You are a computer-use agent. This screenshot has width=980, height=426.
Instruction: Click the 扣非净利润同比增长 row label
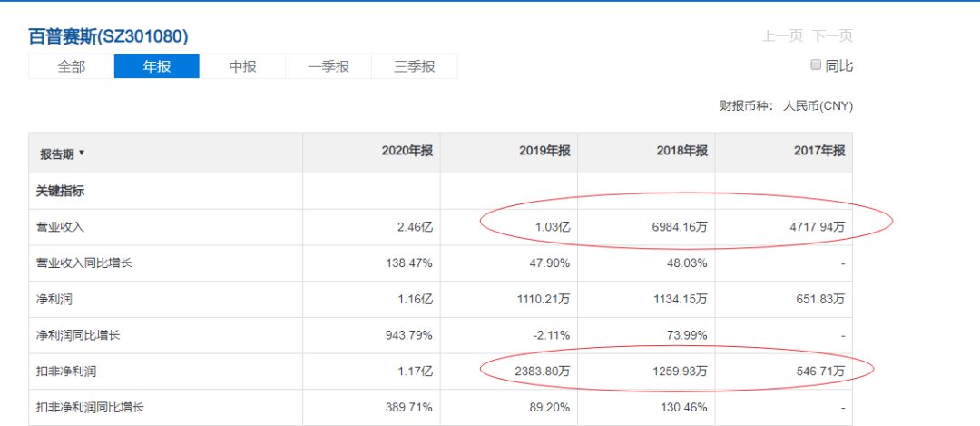(91, 408)
